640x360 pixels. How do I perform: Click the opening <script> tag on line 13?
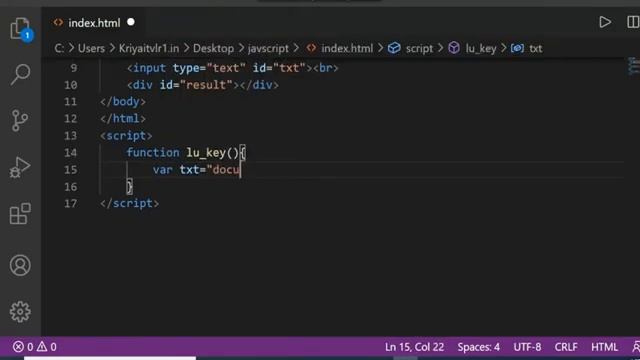pos(126,136)
